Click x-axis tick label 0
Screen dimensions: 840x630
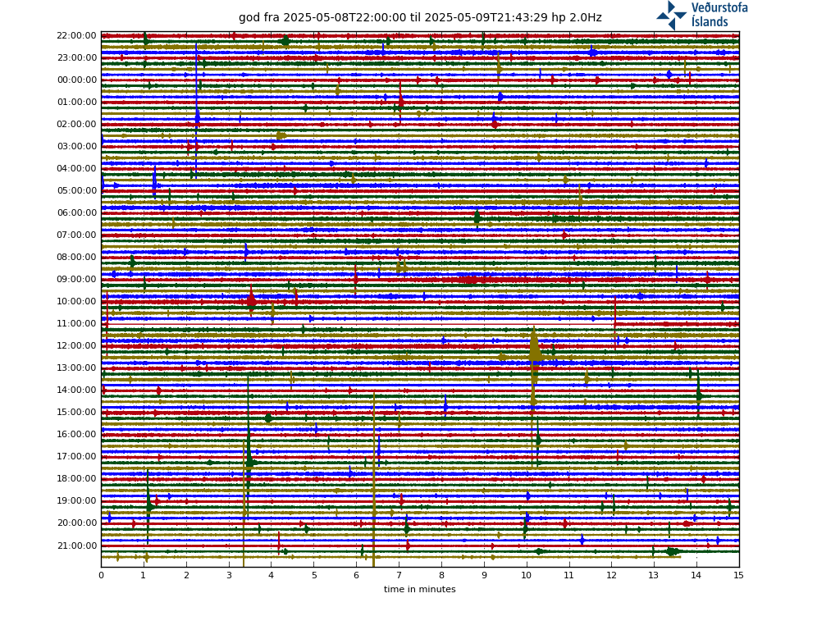coord(101,575)
